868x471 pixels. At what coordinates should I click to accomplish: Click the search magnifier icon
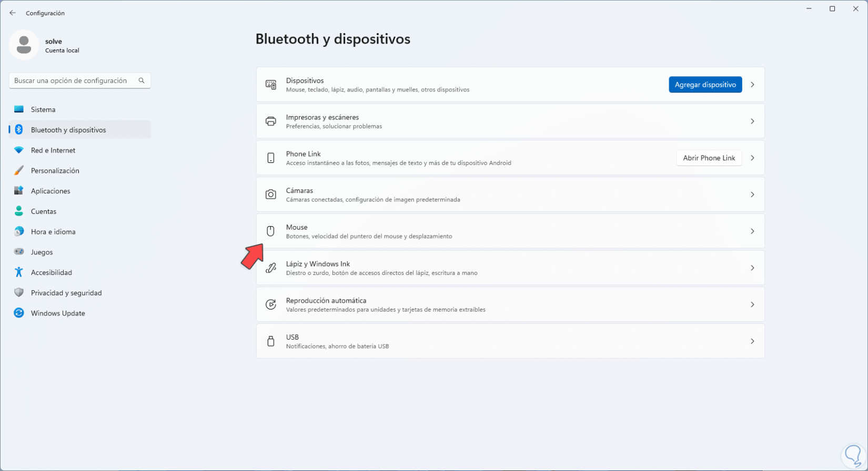point(142,80)
